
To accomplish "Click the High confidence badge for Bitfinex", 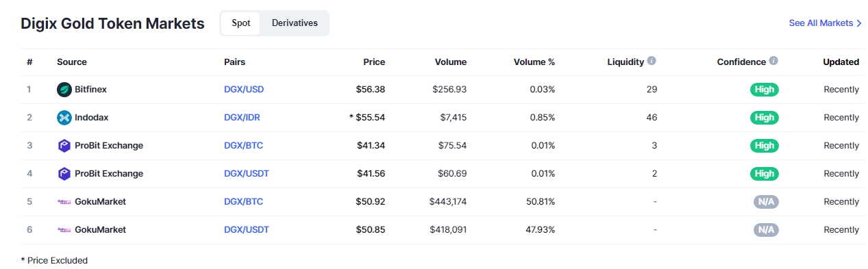I will pyautogui.click(x=765, y=89).
